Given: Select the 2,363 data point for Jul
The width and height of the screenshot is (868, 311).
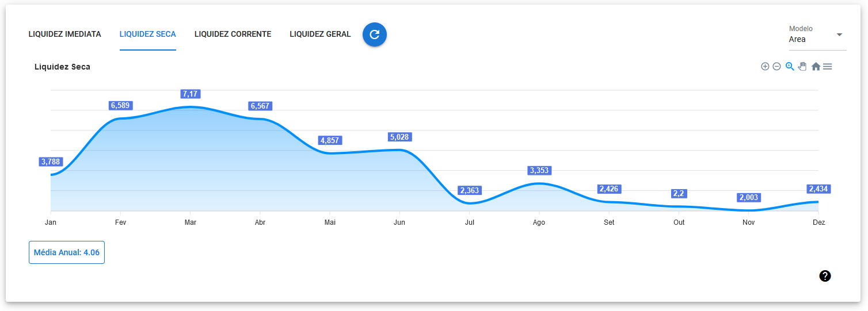Looking at the screenshot, I should (469, 190).
